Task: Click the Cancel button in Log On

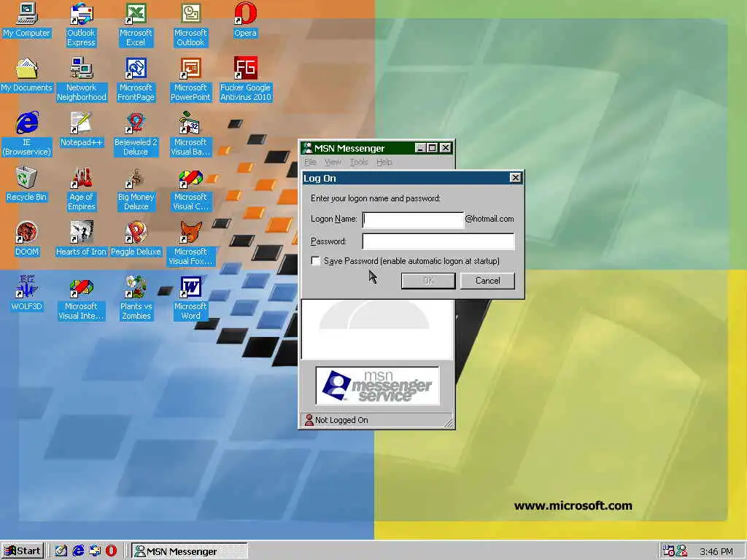Action: pos(487,281)
